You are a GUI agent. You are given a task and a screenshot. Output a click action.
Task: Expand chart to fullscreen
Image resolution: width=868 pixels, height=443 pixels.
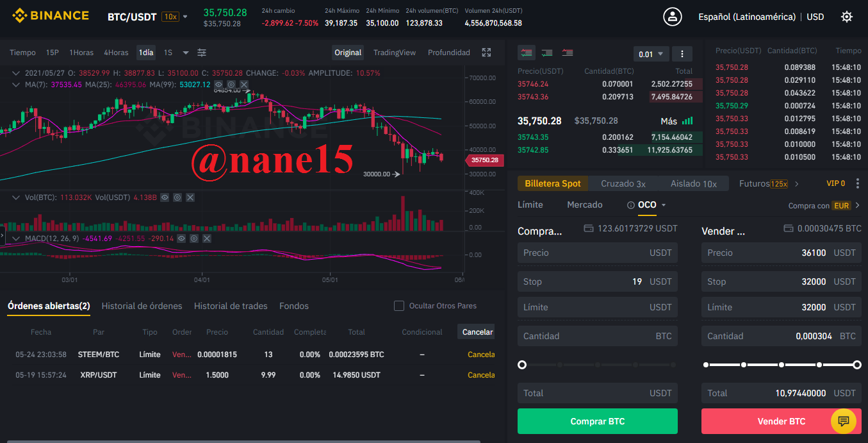(x=486, y=53)
